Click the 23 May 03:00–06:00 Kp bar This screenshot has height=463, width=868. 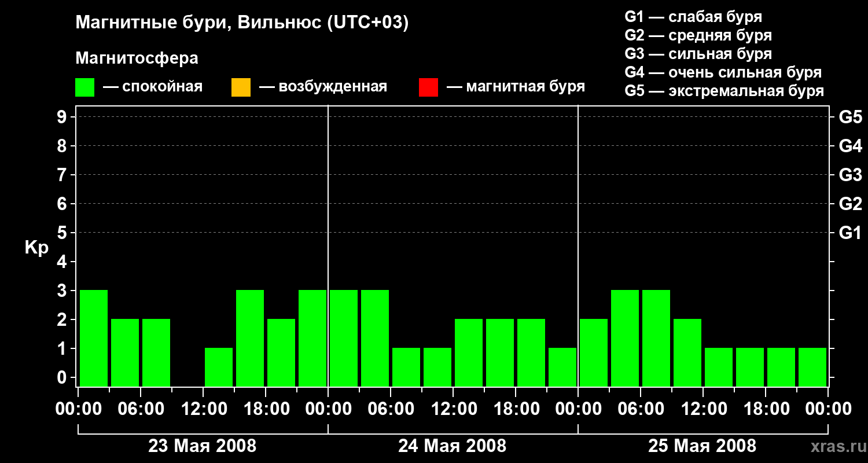pyautogui.click(x=125, y=352)
